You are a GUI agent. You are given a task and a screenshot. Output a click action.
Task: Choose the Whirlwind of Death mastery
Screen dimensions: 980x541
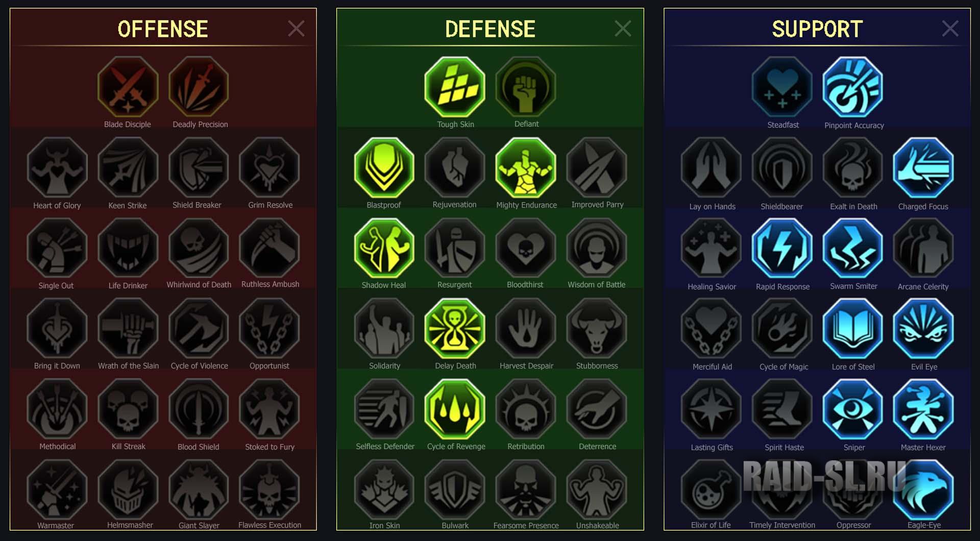[x=199, y=248]
